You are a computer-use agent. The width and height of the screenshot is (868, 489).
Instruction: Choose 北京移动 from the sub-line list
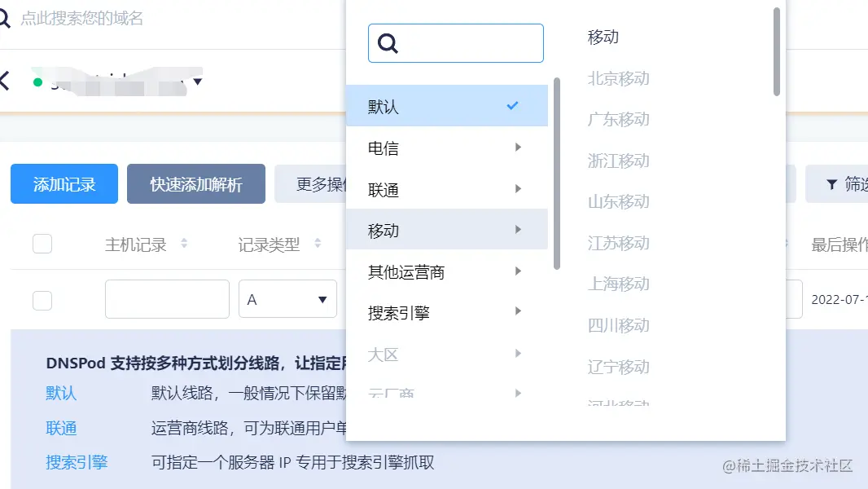[x=618, y=78]
